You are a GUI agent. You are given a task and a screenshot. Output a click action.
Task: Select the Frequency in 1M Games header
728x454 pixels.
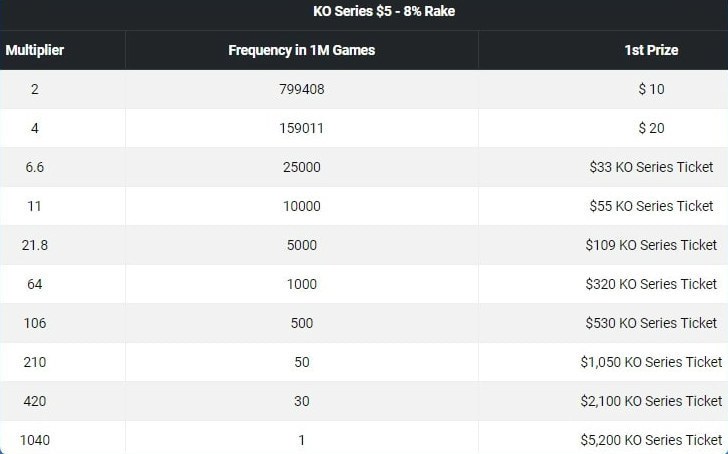click(301, 50)
